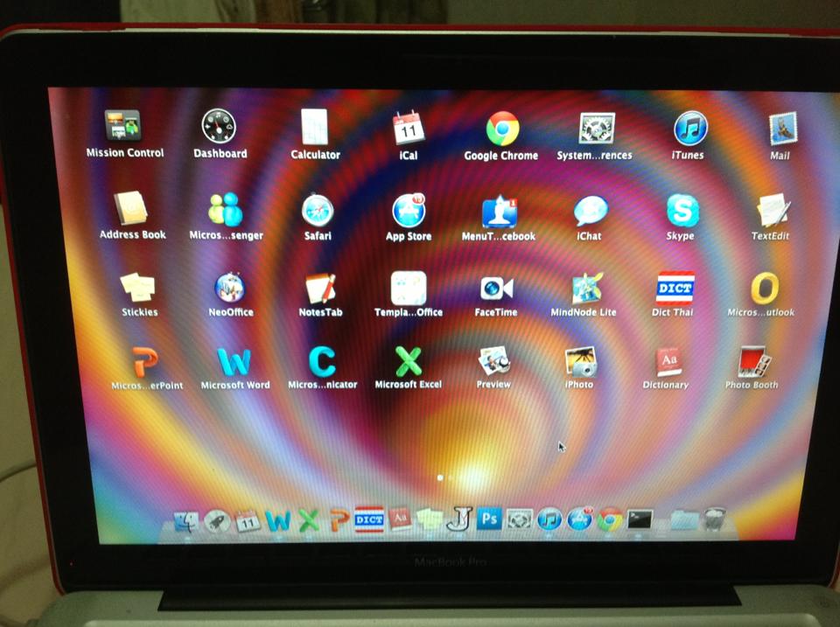
Task: Open Terminal from the Dock
Action: pyautogui.click(x=641, y=520)
